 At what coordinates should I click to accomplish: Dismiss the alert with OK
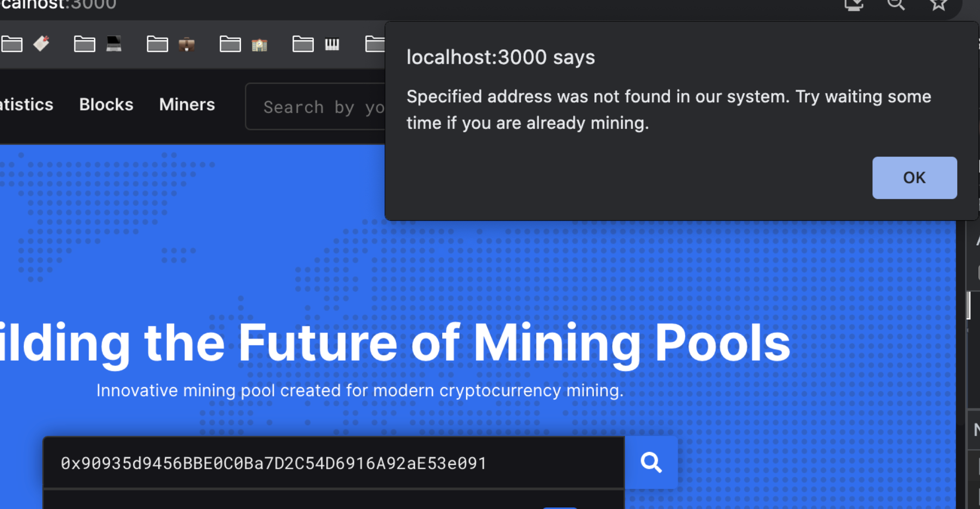pos(914,177)
